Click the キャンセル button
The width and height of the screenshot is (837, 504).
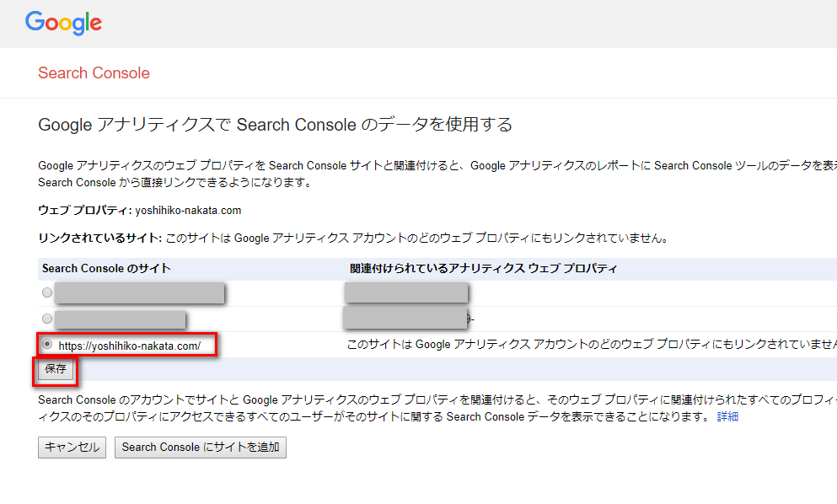[x=72, y=448]
